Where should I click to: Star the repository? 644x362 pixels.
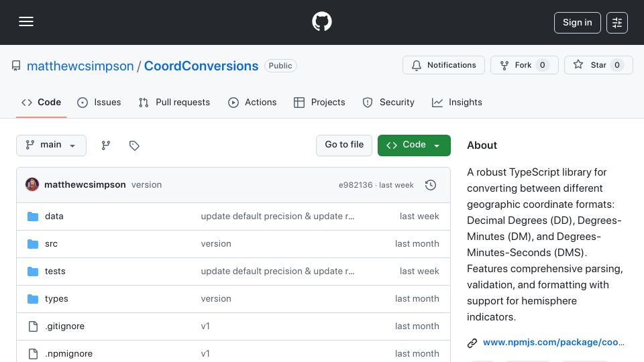(598, 65)
